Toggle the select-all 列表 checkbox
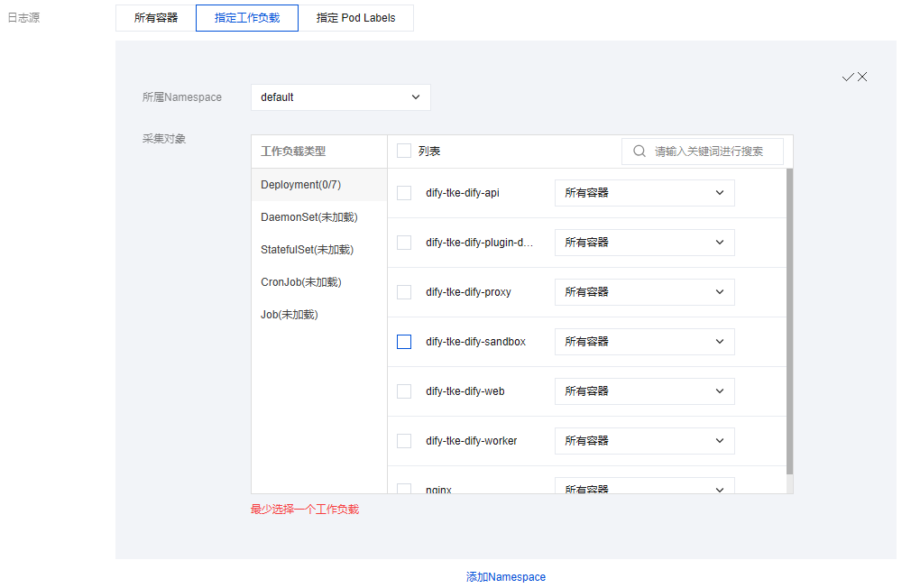Screen dimensions: 911x588 coord(404,152)
